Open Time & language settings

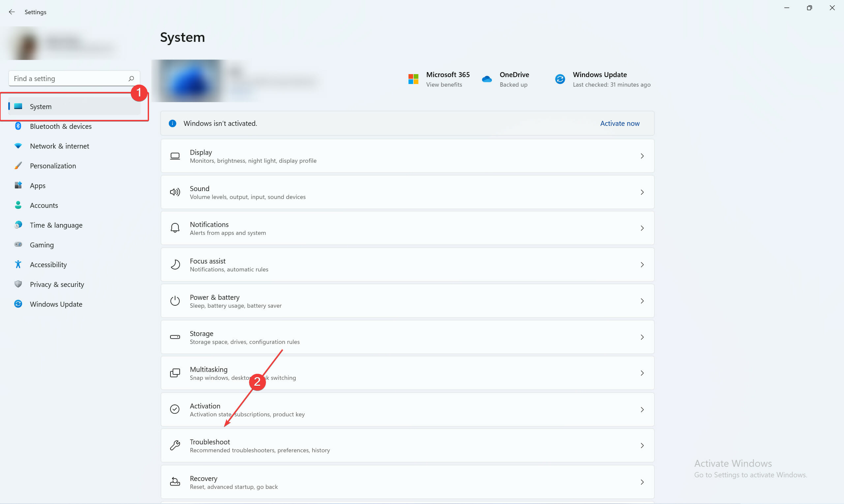coord(74,225)
